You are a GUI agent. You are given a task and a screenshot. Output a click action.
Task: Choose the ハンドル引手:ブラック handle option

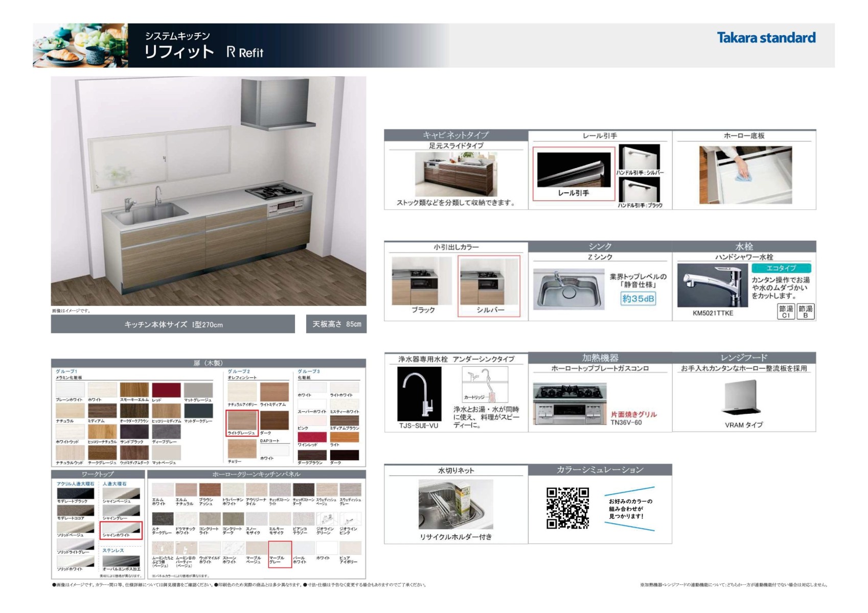pyautogui.click(x=639, y=190)
